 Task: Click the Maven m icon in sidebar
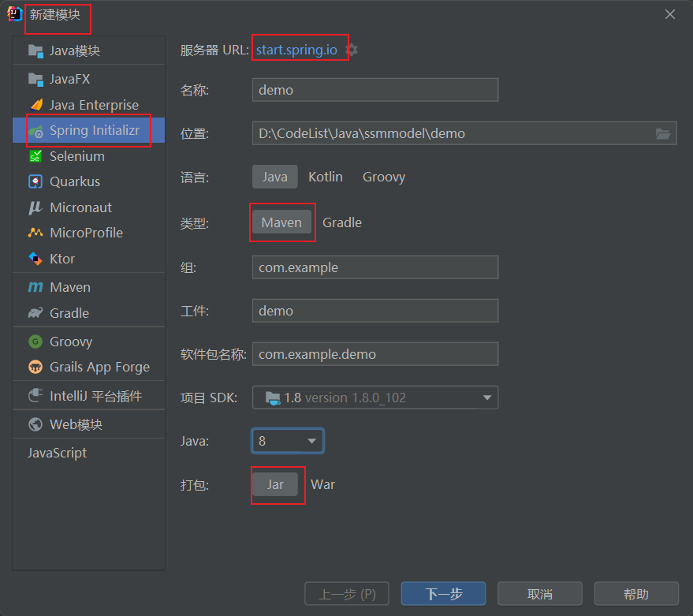pos(35,287)
